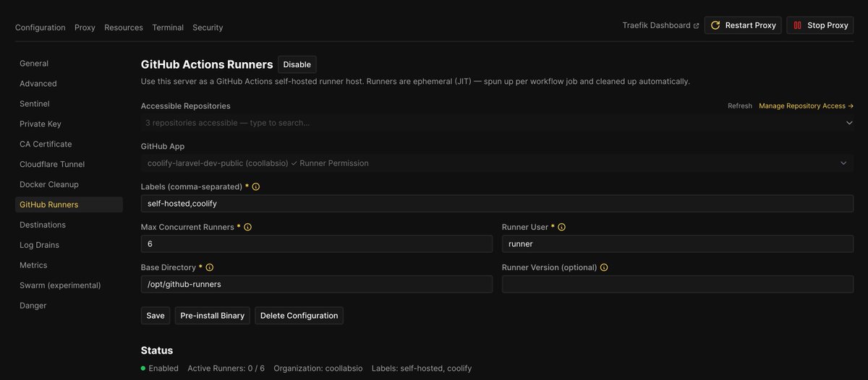The image size is (868, 380).
Task: Click the Labels input field
Action: [497, 204]
